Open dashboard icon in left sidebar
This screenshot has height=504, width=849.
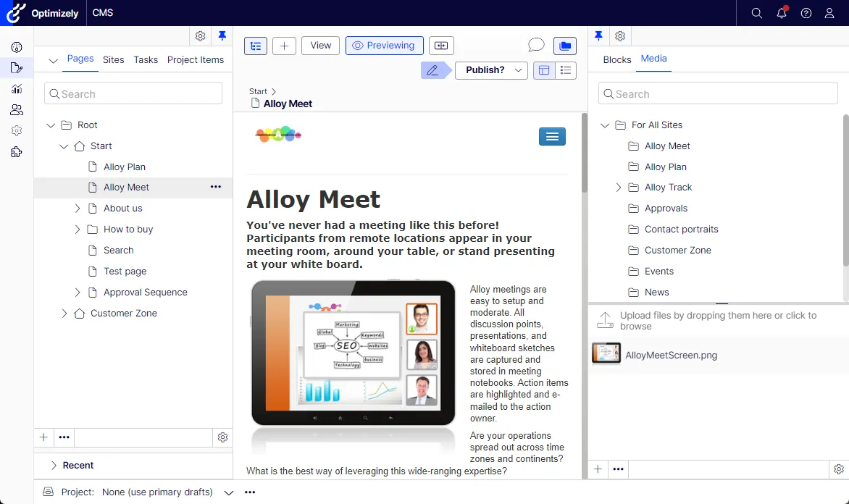(x=17, y=47)
